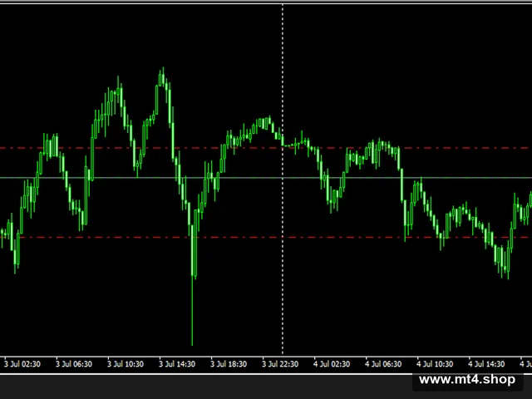Screen dimensions: 532x399
Task: Click the '4 Jul 06:30' time label
Action: click(383, 364)
